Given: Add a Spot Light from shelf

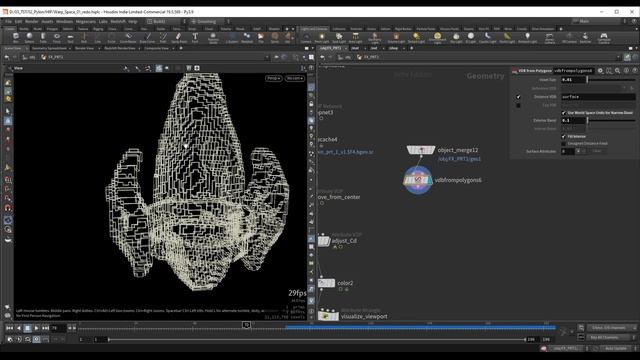Looking at the screenshot, I should coord(339,38).
